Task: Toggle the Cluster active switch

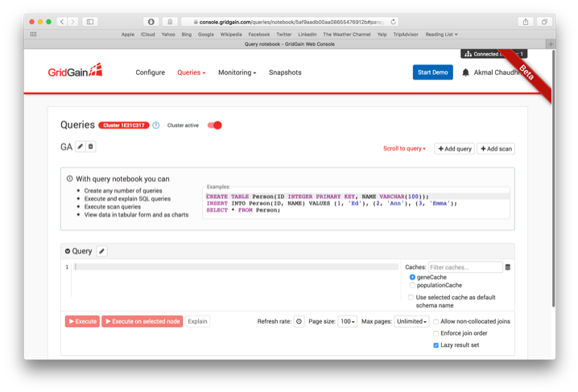Action: click(x=215, y=126)
